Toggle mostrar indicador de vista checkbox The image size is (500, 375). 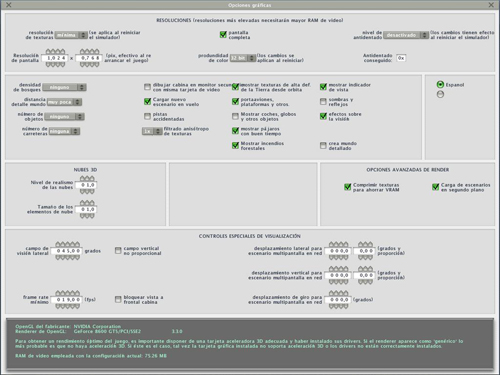pos(323,87)
